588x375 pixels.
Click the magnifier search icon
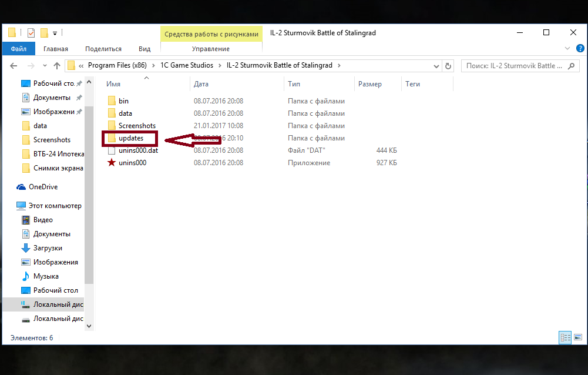tap(571, 66)
